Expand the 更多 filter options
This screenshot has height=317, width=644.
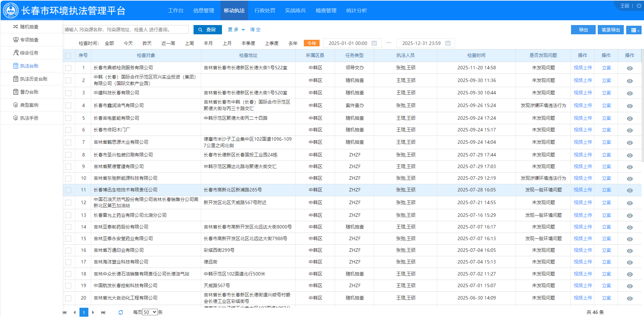[236, 30]
